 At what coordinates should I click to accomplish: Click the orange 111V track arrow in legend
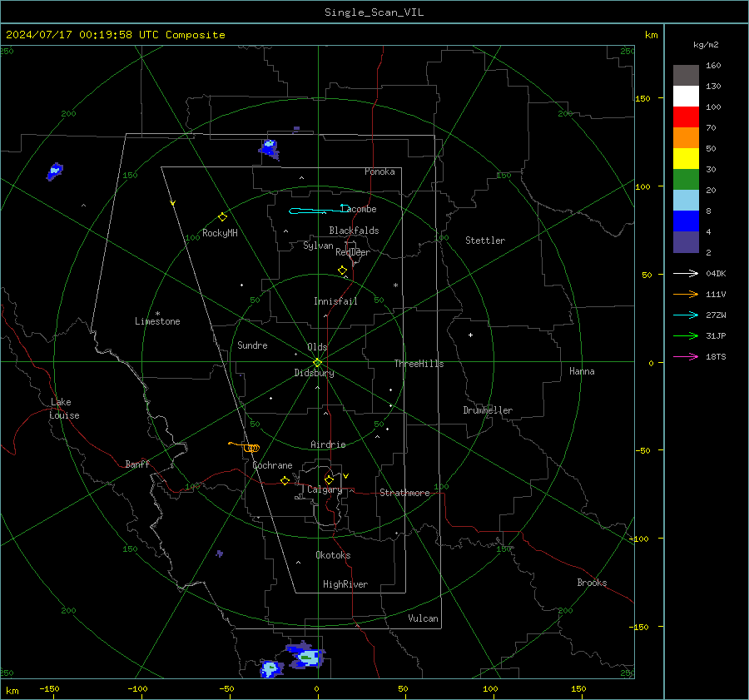[x=686, y=295]
